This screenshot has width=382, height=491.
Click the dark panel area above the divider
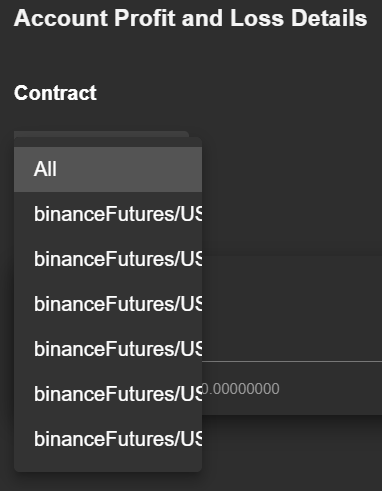coord(292,308)
